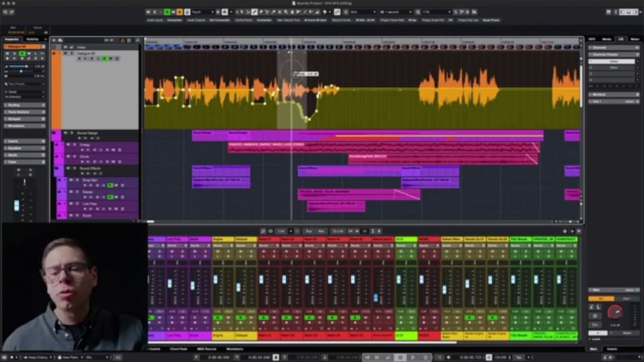Toggle green Read automation R in toolbar
Image resolution: width=644 pixels, height=362 pixels.
(167, 12)
